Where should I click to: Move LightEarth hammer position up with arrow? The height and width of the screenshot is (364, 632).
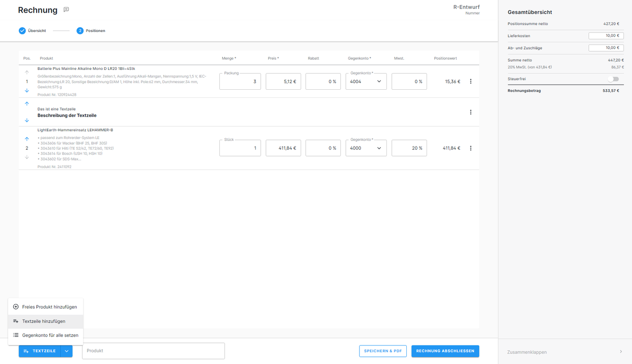[x=27, y=139]
